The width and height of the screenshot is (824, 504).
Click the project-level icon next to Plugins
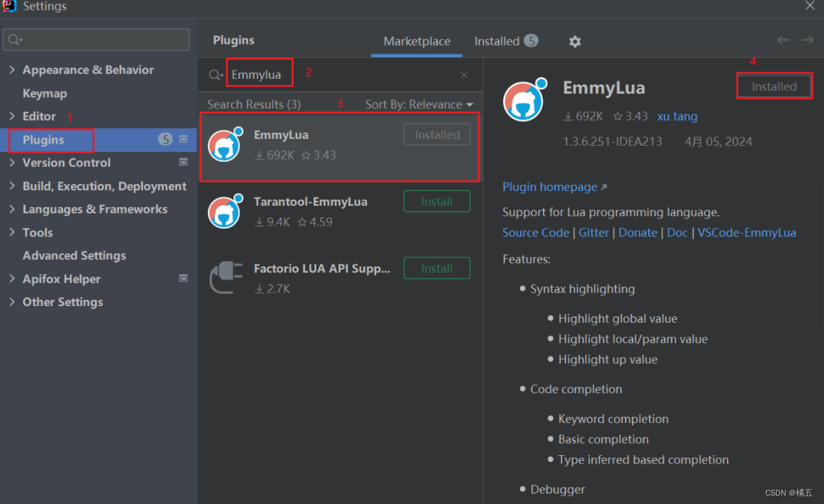click(x=183, y=139)
